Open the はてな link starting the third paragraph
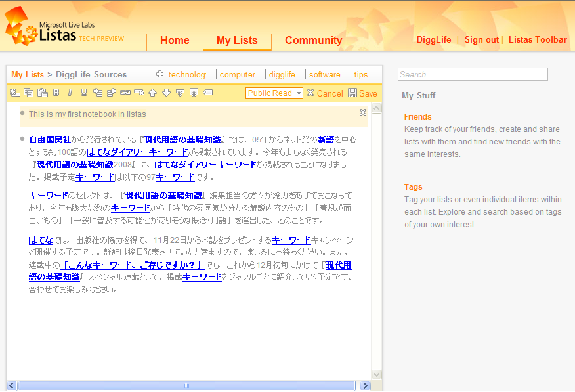Viewport: 575px width, 392px height. pos(41,240)
